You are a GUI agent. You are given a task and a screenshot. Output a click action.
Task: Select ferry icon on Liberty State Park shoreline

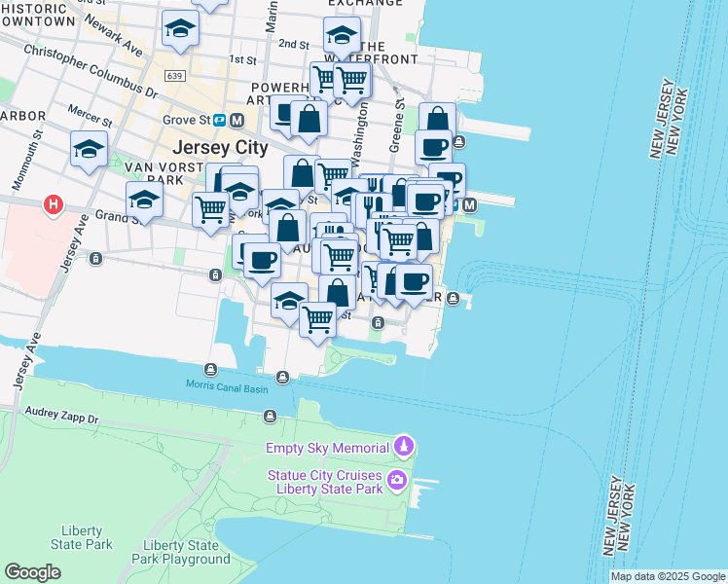pyautogui.click(x=271, y=416)
